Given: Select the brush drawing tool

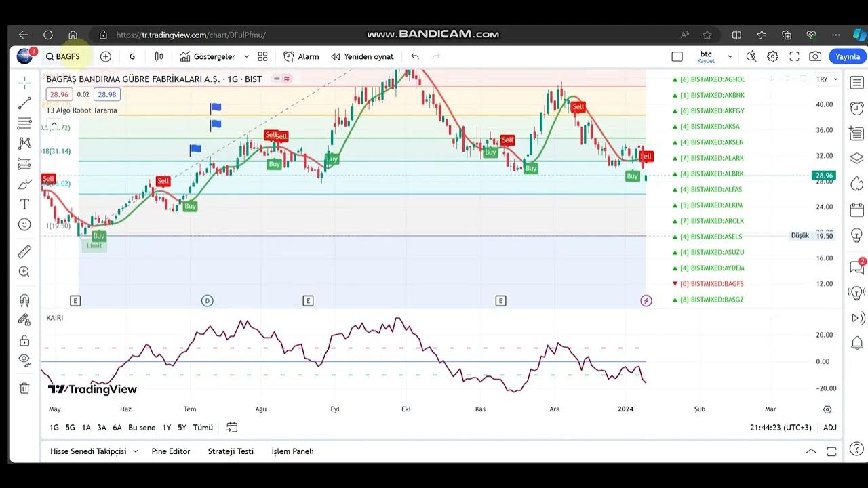Looking at the screenshot, I should [24, 184].
